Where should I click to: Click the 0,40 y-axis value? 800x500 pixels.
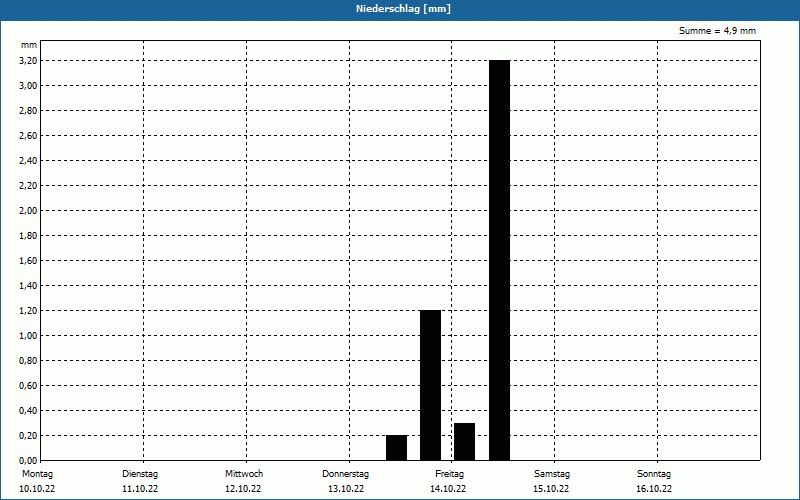tap(28, 411)
